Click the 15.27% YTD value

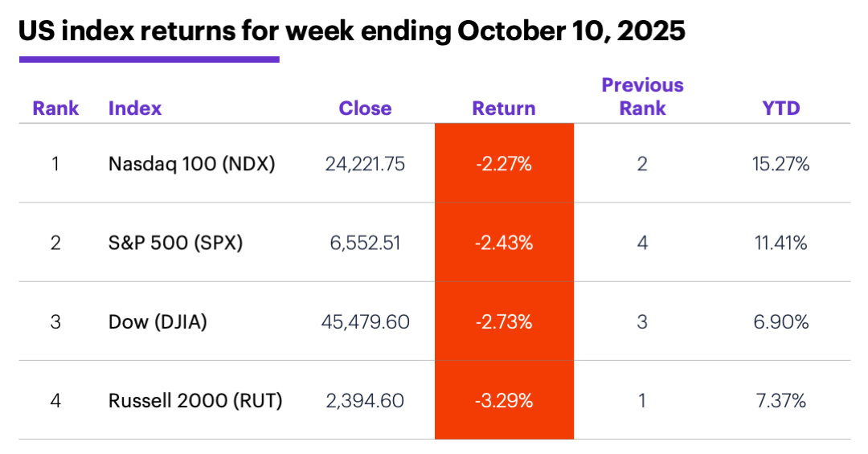[781, 164]
